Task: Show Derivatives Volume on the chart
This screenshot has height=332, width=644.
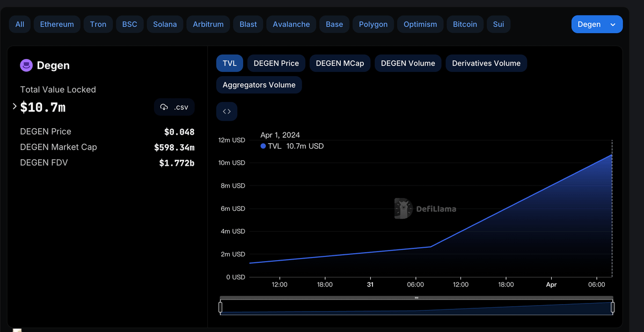Action: tap(486, 63)
